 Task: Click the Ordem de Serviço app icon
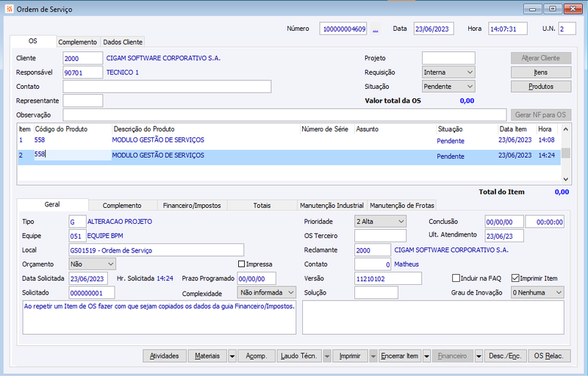tap(10, 9)
